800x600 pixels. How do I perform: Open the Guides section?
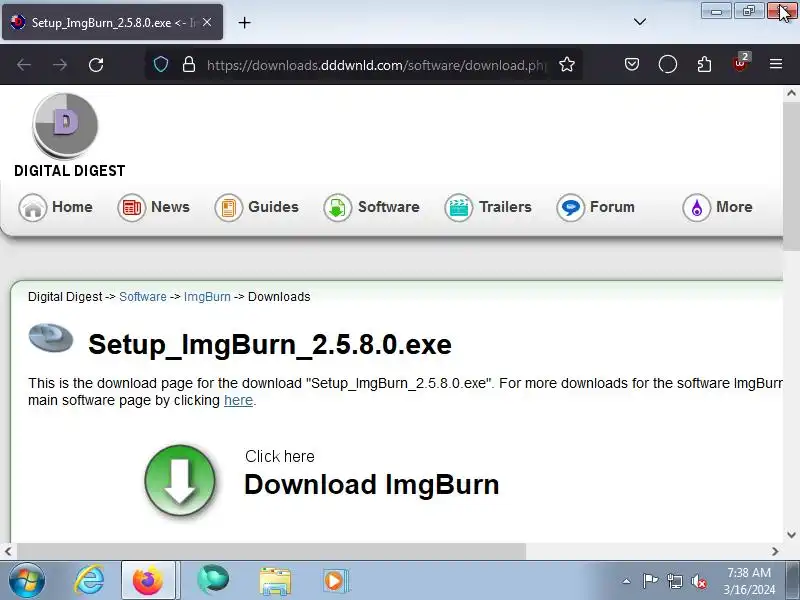257,208
